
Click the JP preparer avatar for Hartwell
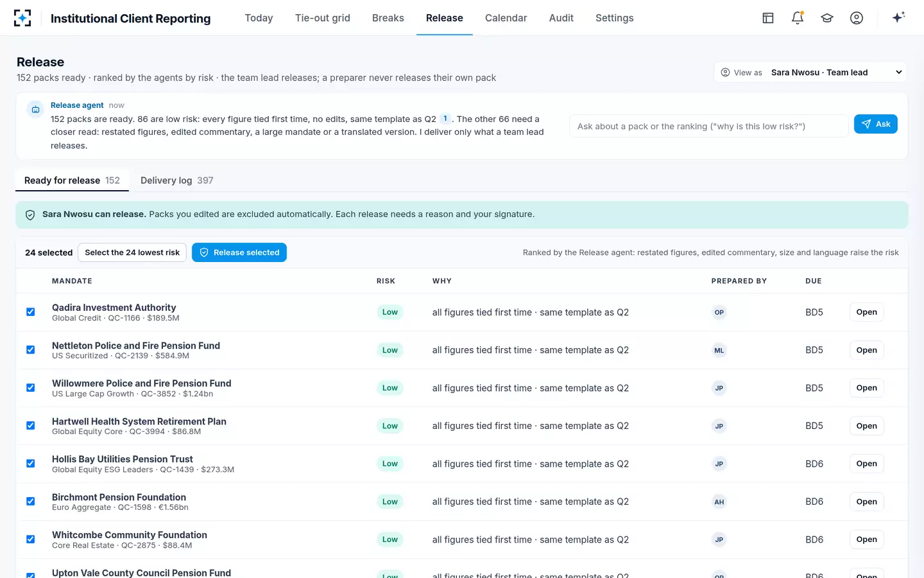click(x=719, y=426)
